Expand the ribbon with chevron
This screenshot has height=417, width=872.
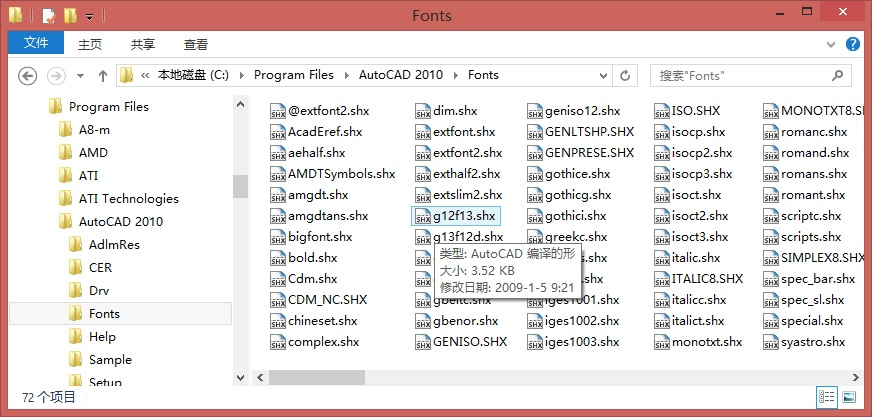[831, 44]
